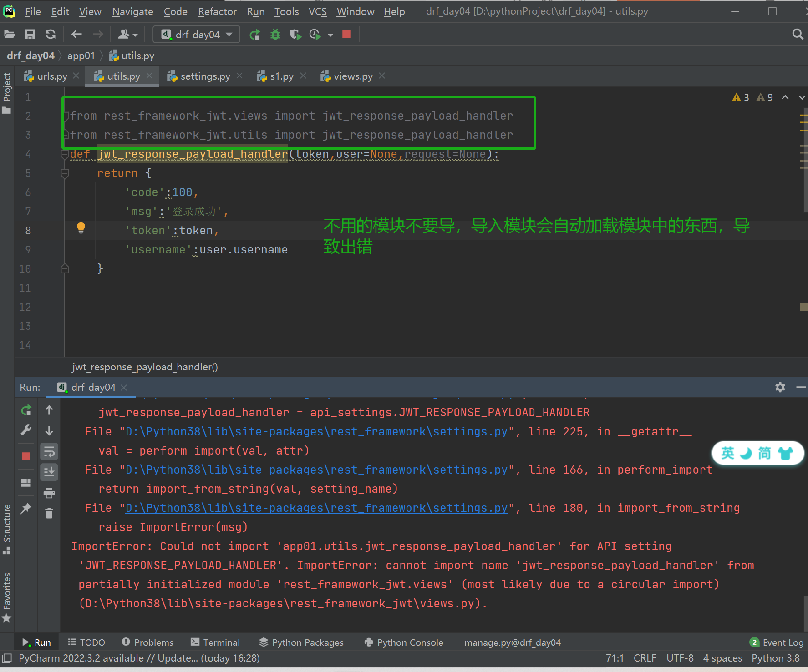Open the Problems tool window
Screen dimensions: 808x672
(x=147, y=642)
